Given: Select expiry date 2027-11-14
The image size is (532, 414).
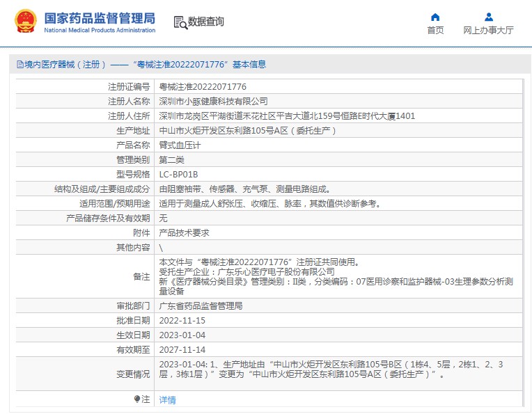Looking at the screenshot, I should coord(182,349).
